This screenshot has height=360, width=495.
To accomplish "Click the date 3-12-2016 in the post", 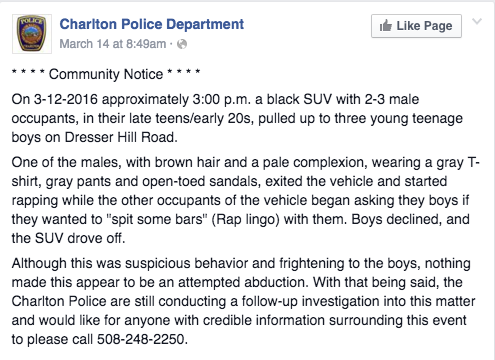I will pos(66,99).
